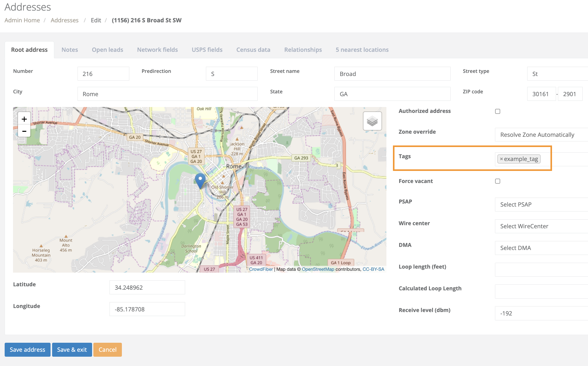
Task: Toggle the Force vacant checkbox
Action: [497, 181]
